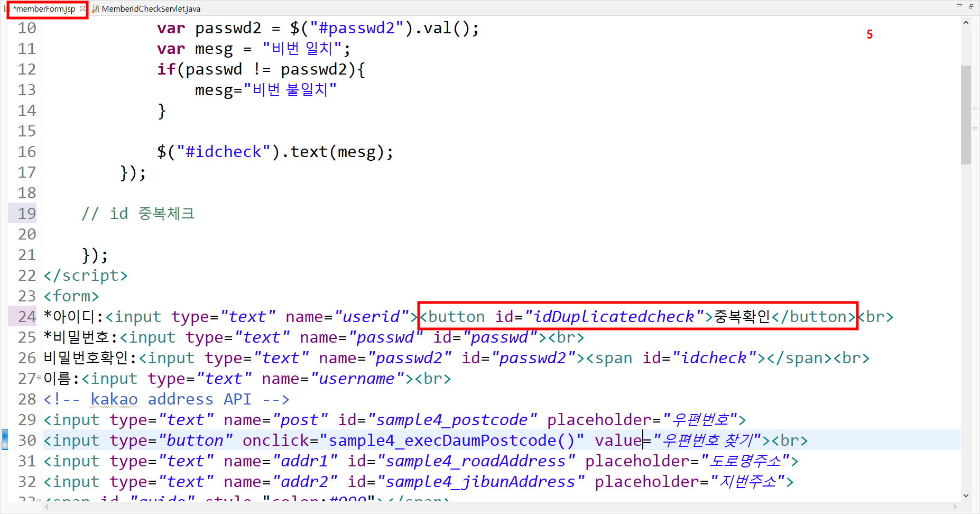Collapse the fold marker at line 27
980x514 pixels.
coord(39,377)
